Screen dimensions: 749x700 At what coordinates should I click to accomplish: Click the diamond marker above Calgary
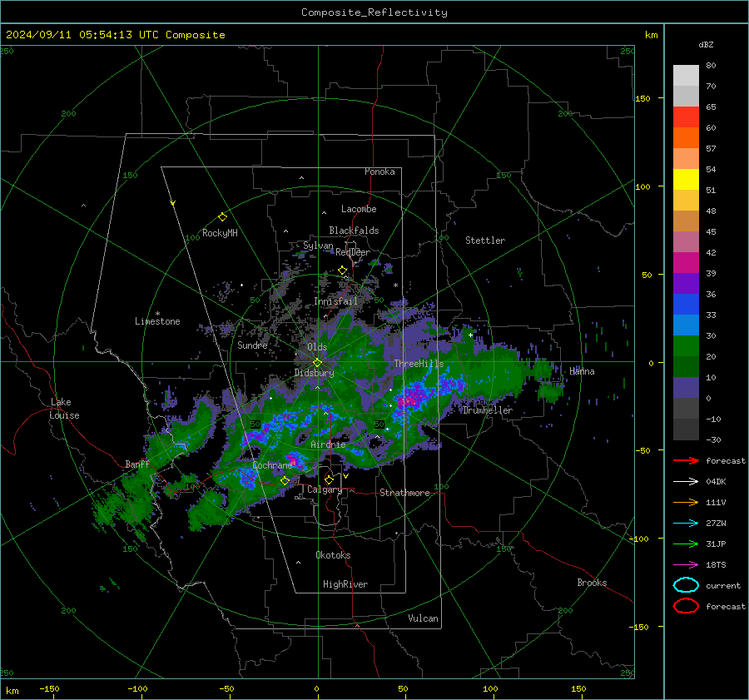(329, 479)
